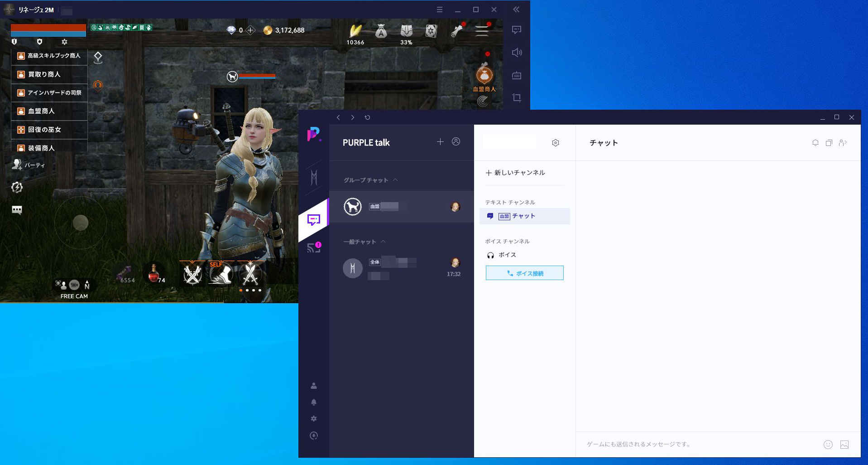Toggle the speaker volume icon in emulator sidebar
Image resolution: width=868 pixels, height=465 pixels.
517,53
